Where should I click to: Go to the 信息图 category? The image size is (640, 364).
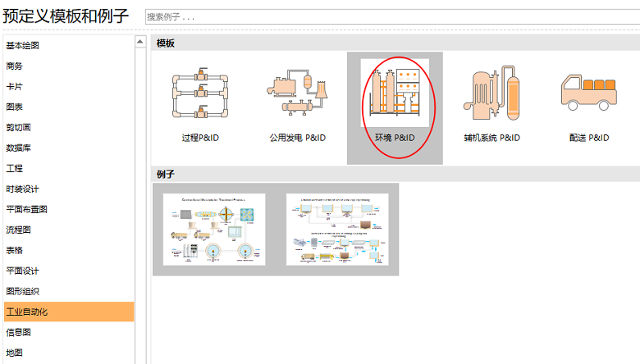[19, 332]
